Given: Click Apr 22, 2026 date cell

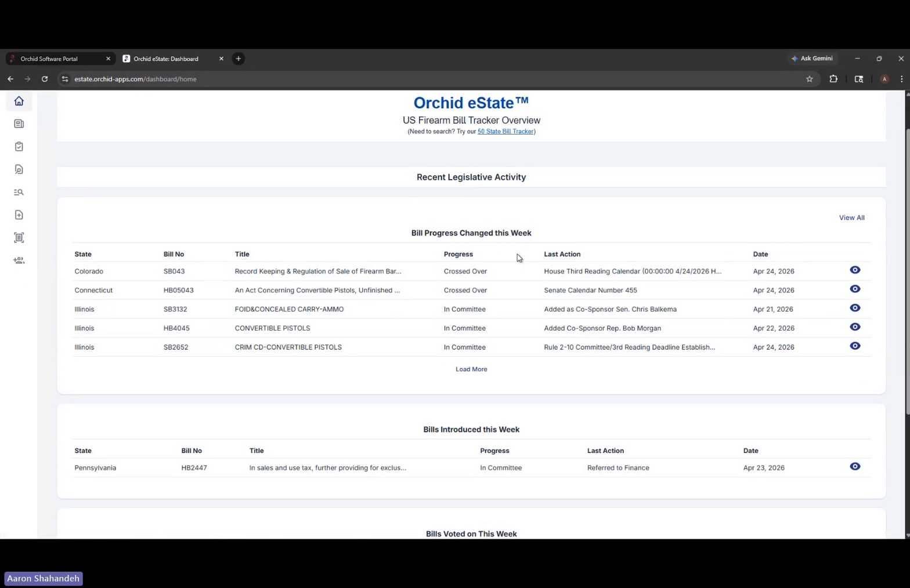Looking at the screenshot, I should 774,328.
